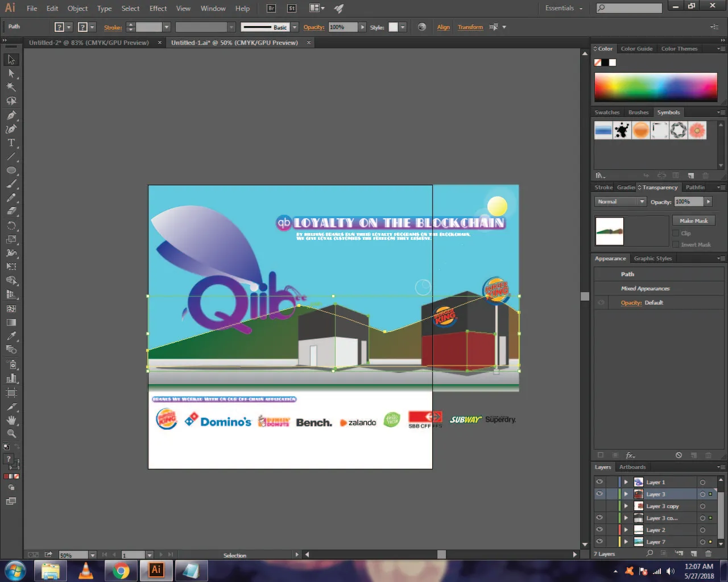Open the Normal blending mode dropdown
728x582 pixels.
tap(621, 202)
